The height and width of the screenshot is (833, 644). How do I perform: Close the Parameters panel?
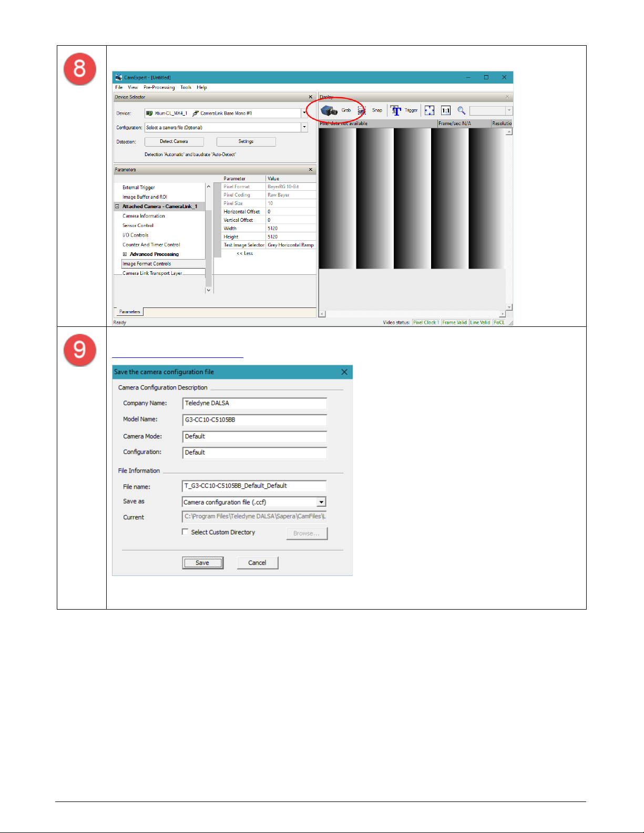click(311, 169)
